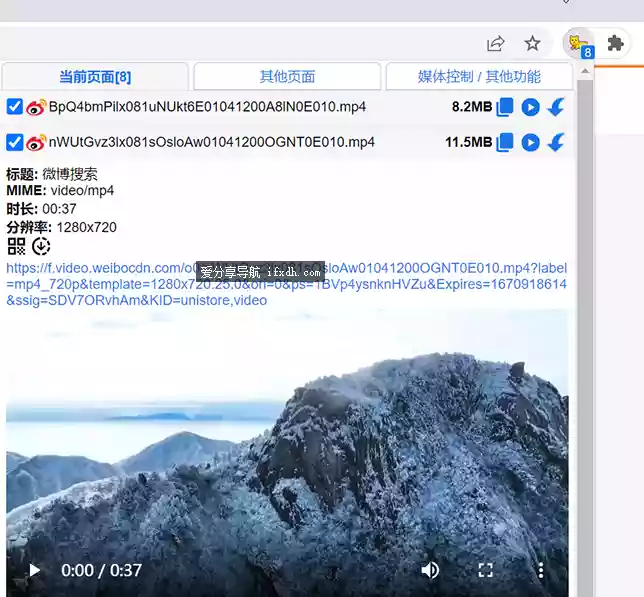Open the weibocdn video URL link
Screen dimensions: 644x597
point(286,284)
